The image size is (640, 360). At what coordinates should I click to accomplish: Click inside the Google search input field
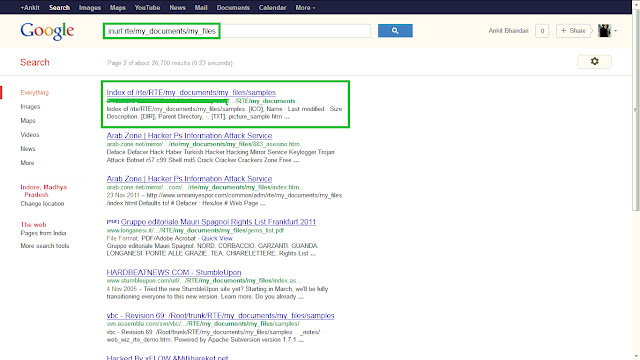(237, 31)
